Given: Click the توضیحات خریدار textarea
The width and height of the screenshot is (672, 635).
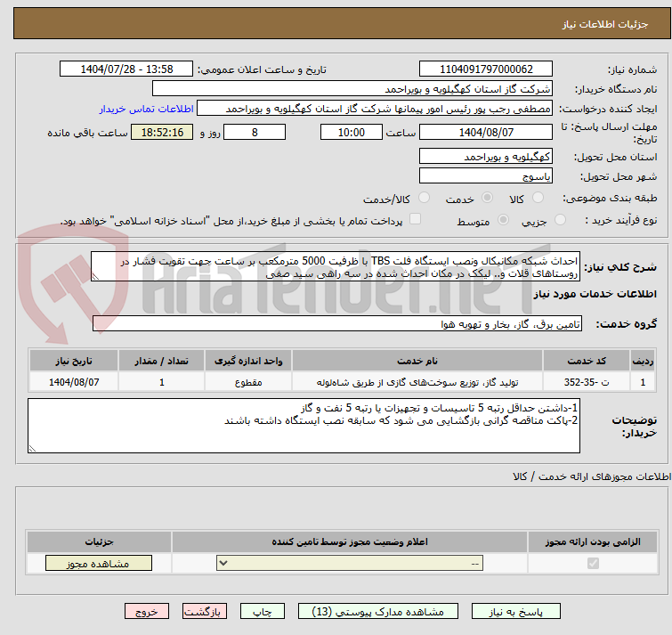Looking at the screenshot, I should [304, 426].
